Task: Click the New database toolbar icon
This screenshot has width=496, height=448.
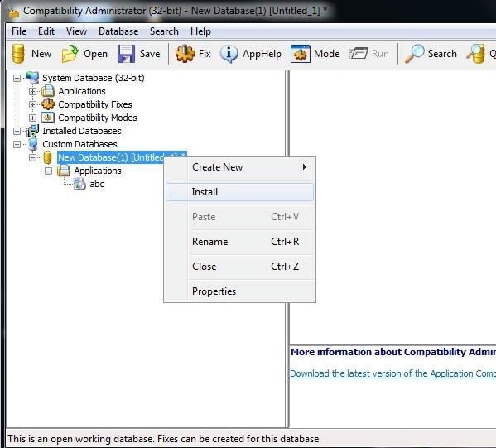Action: (x=18, y=54)
